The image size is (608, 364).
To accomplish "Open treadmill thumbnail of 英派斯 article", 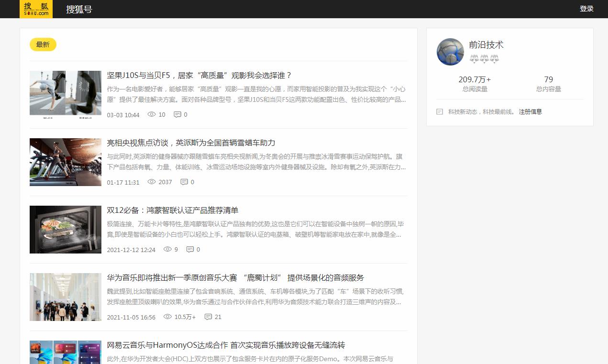I will click(x=66, y=162).
